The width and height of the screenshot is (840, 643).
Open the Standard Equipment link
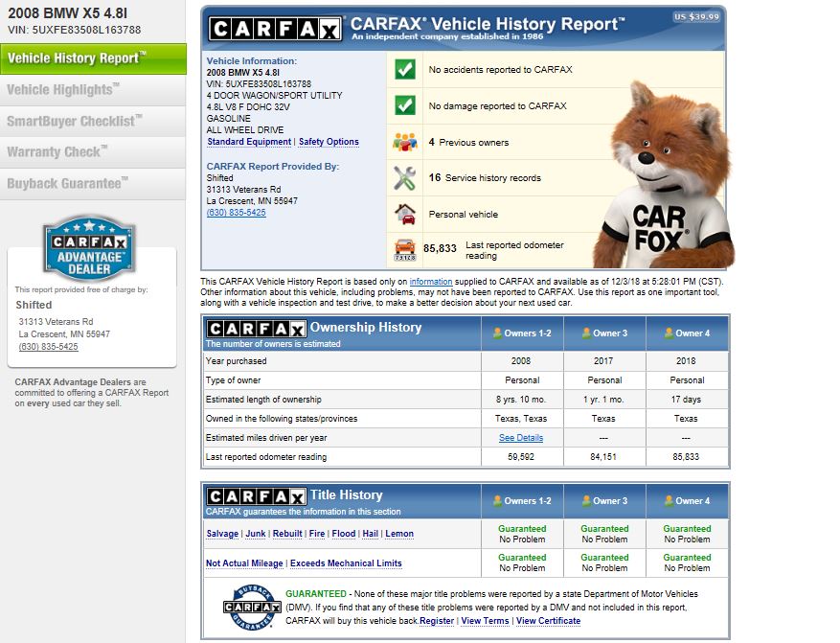(x=249, y=142)
